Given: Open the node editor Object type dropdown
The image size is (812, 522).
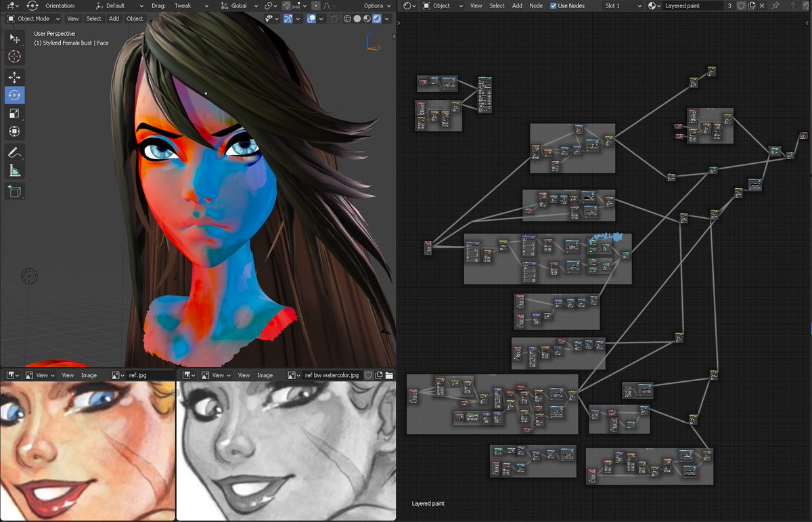Looking at the screenshot, I should [x=443, y=5].
